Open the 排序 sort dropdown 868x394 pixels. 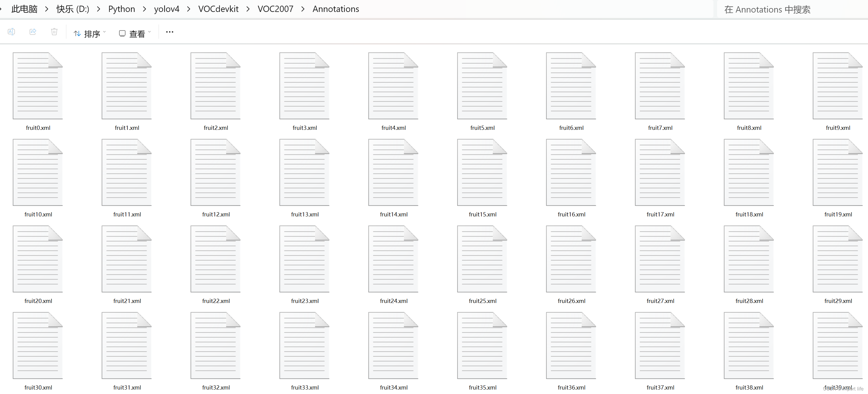pyautogui.click(x=89, y=33)
